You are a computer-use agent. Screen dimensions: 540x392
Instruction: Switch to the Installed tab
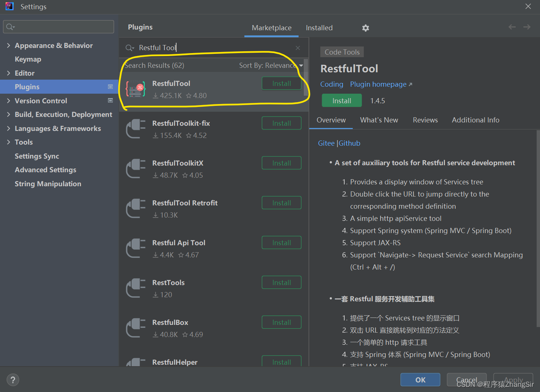319,28
